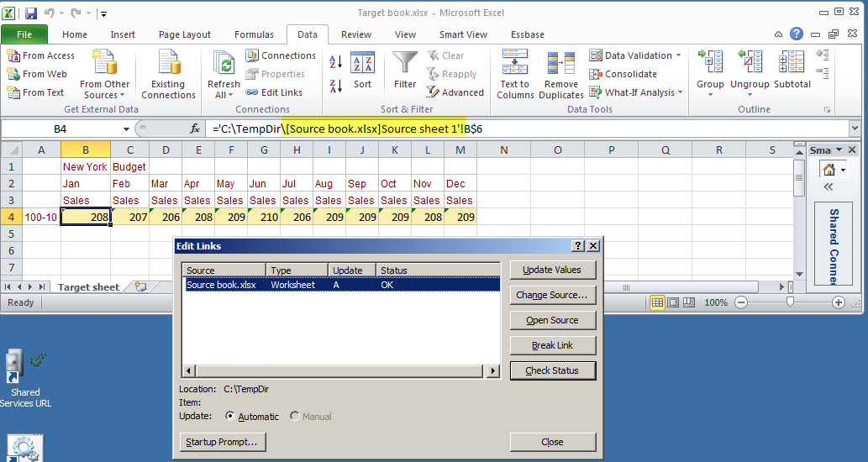Open the Outline dialog launcher
The image size is (868, 462).
[828, 110]
